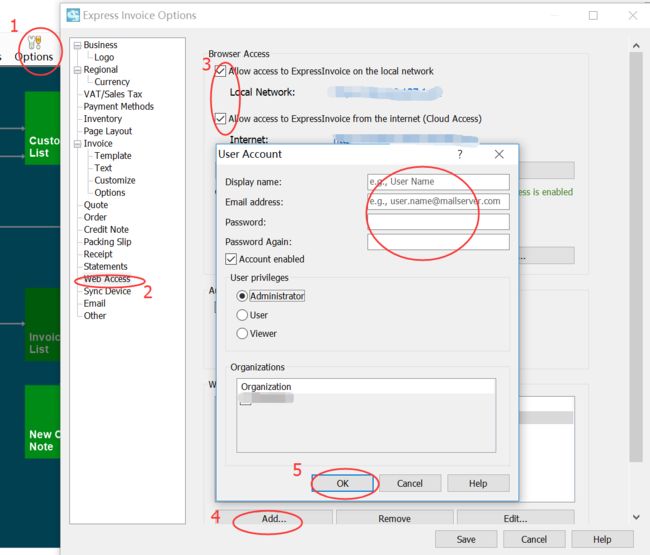Confirm User Account with OK
The image size is (650, 555).
[342, 483]
